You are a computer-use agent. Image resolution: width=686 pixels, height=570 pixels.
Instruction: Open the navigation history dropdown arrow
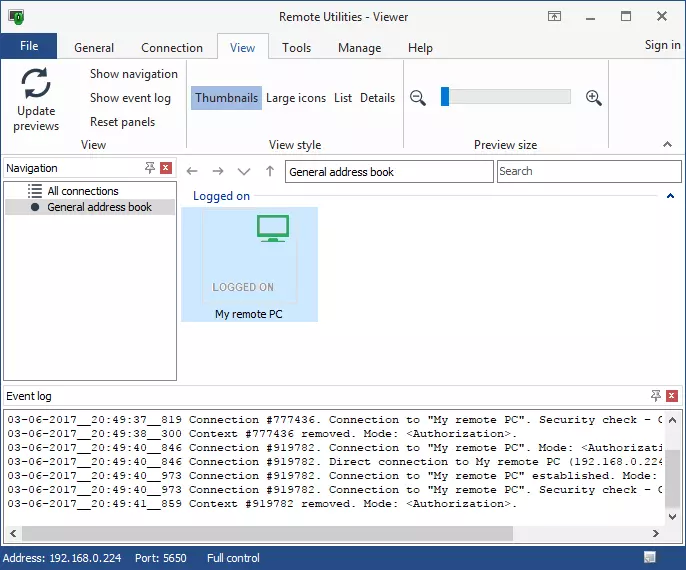pyautogui.click(x=244, y=172)
